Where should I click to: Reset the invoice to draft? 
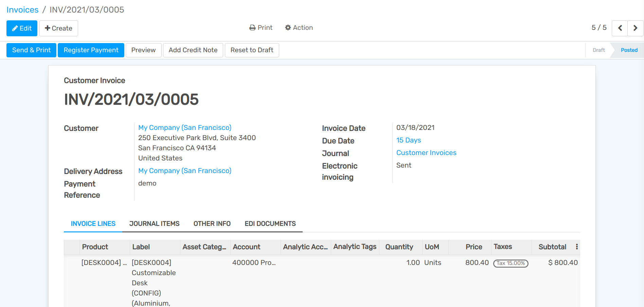tap(252, 50)
